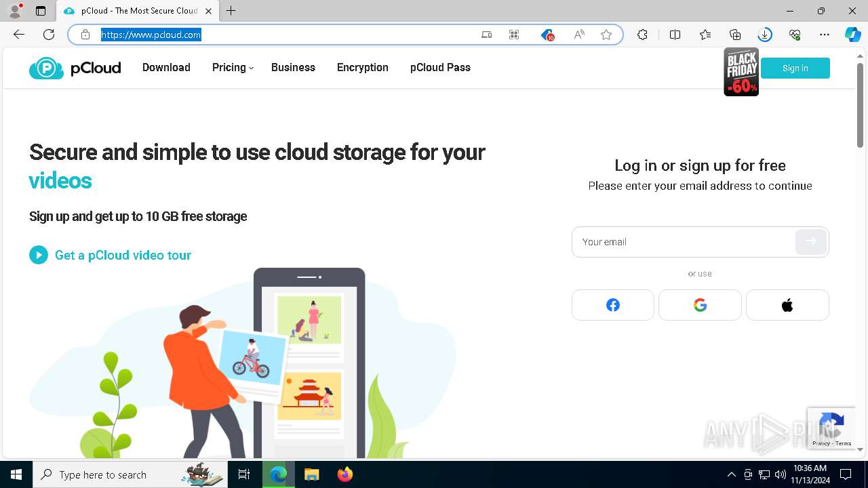The image size is (868, 488).
Task: Select the address bar URL
Action: 151,35
